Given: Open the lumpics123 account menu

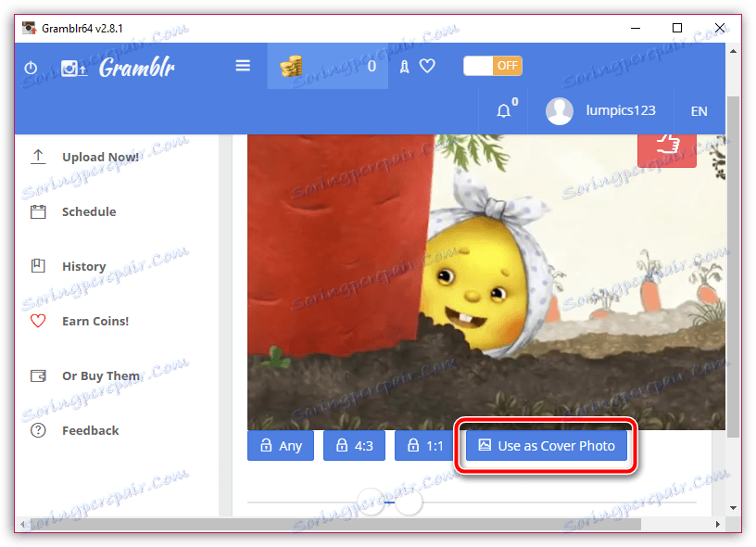Looking at the screenshot, I should (x=621, y=110).
